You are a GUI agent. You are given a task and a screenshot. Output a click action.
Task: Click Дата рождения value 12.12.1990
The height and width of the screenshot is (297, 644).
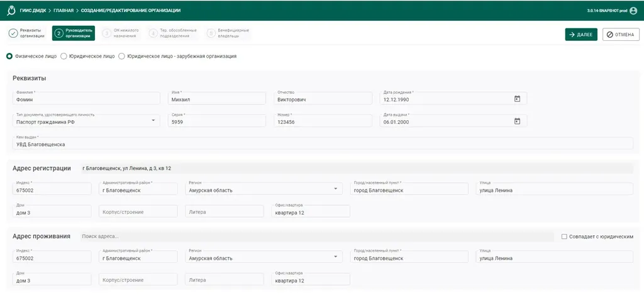(396, 99)
